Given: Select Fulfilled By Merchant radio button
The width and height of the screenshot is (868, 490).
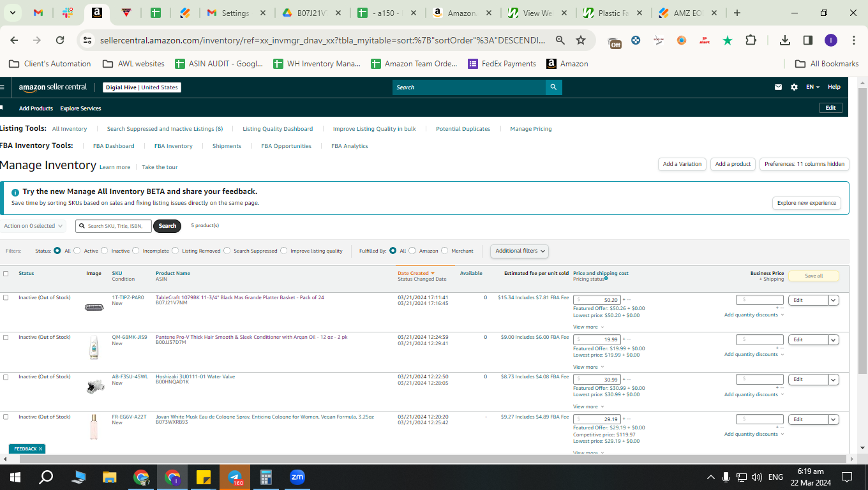Looking at the screenshot, I should [445, 251].
